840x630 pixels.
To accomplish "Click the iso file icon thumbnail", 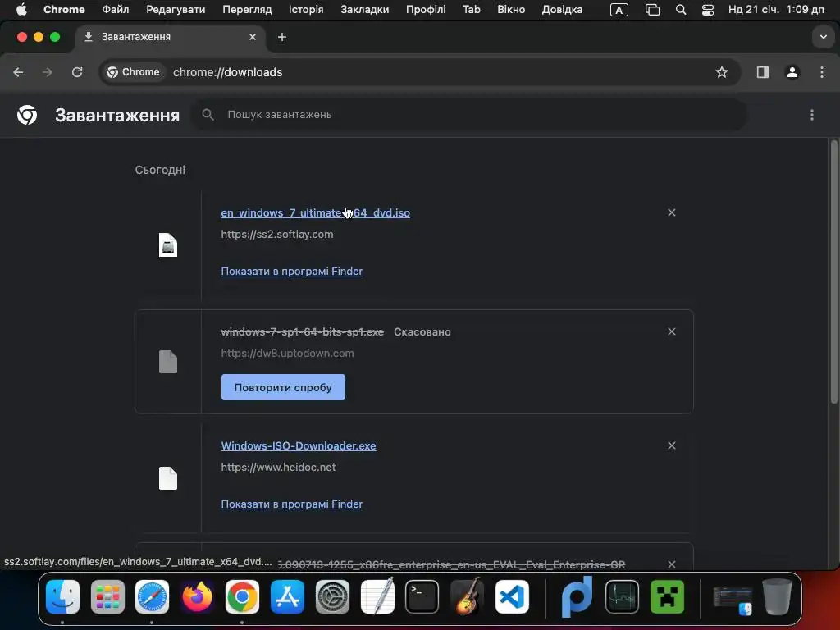I will point(168,244).
